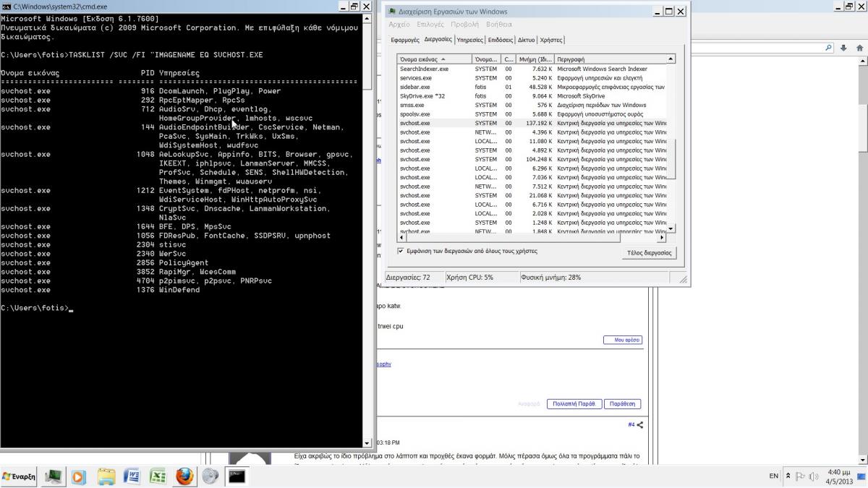868x488 pixels.
Task: Open the Βοήθεια menu in Task Manager
Action: [499, 25]
